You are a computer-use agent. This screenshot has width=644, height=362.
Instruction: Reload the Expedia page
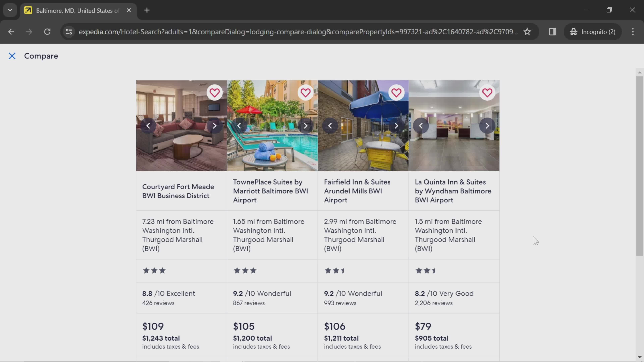[47, 32]
